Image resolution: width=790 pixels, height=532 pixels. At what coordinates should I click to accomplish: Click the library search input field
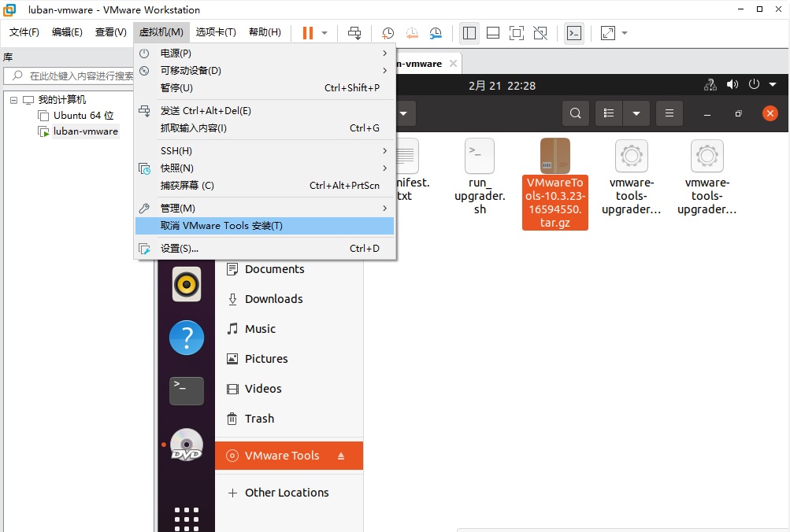point(79,76)
